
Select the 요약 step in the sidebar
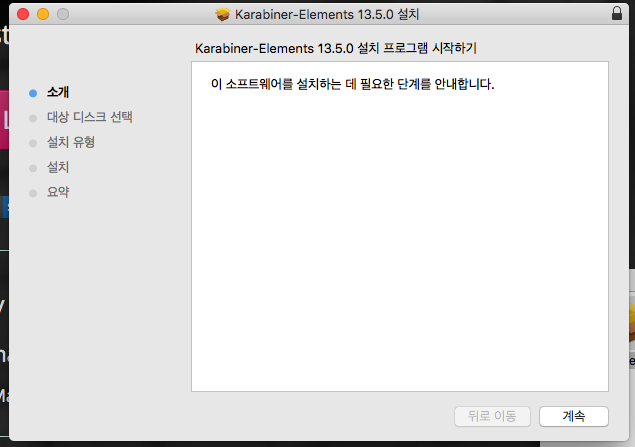click(58, 192)
